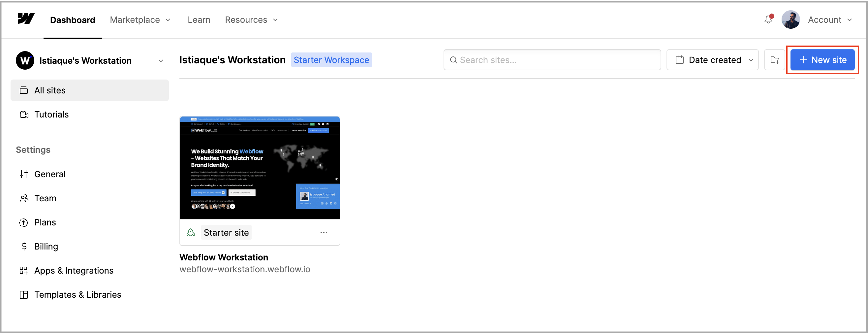Select All sites in sidebar
This screenshot has width=868, height=334.
click(x=90, y=90)
